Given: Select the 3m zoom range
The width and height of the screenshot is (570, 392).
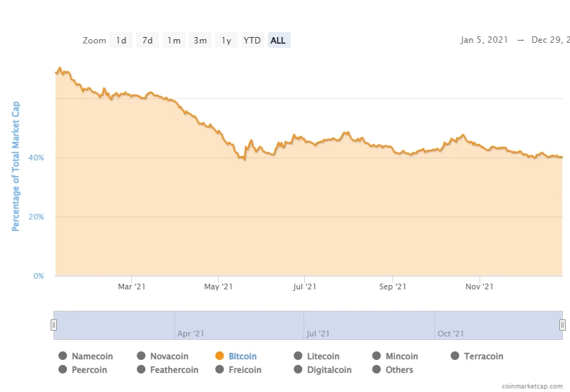Looking at the screenshot, I should coord(200,41).
